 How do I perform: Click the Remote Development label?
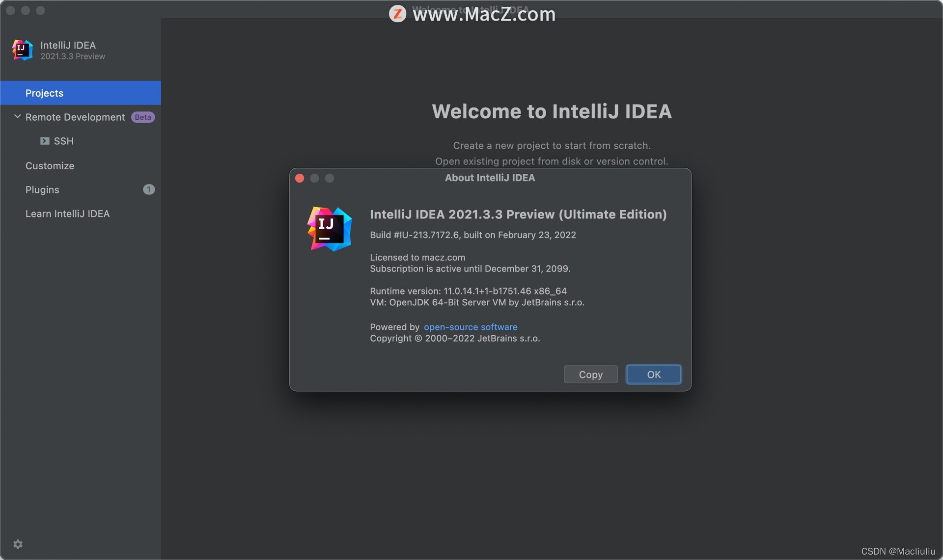(75, 117)
